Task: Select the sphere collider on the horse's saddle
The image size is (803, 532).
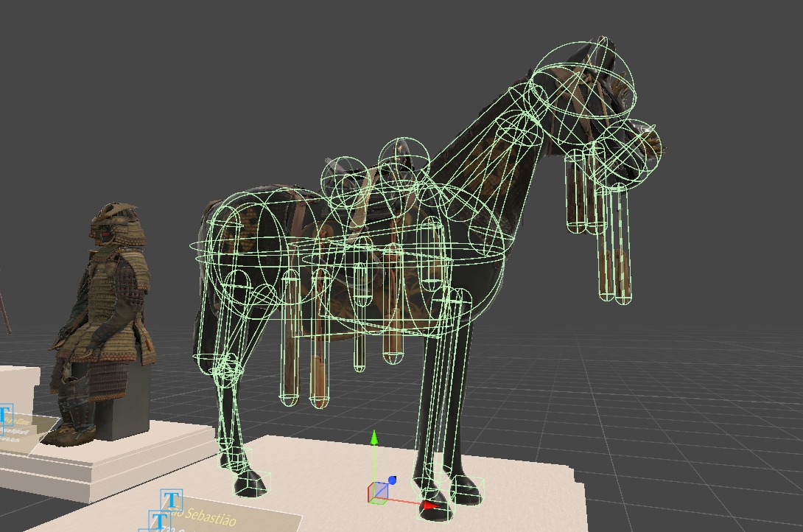Action: 403,162
